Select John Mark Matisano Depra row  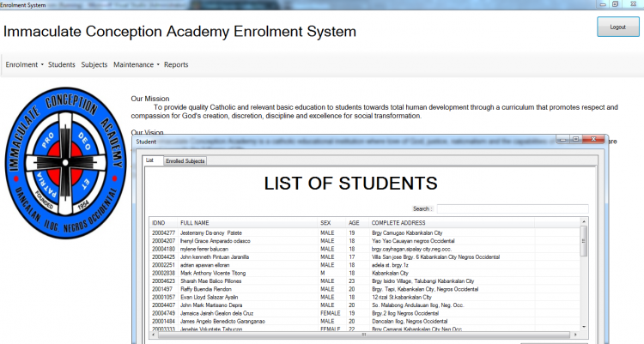tap(365, 305)
